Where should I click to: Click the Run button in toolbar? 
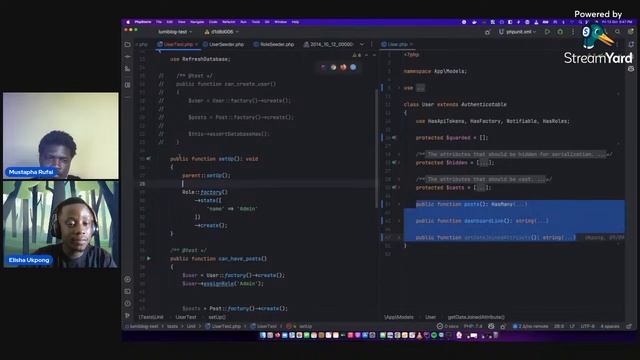point(547,32)
